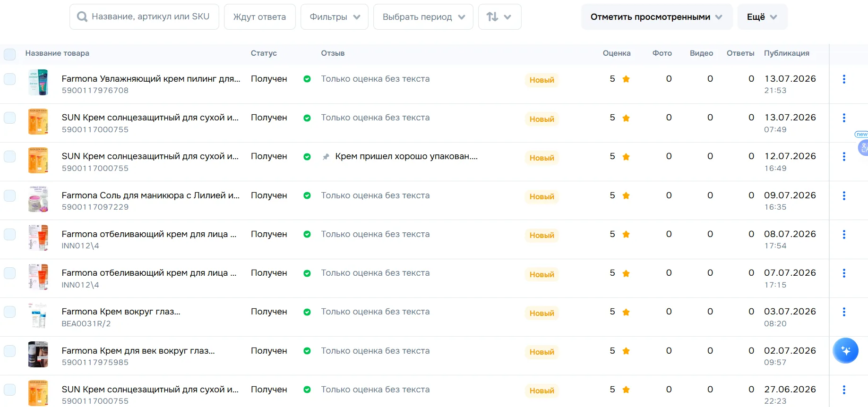Click the star rating icon for the 03.07.2026 review
The image size is (868, 407).
click(626, 312)
